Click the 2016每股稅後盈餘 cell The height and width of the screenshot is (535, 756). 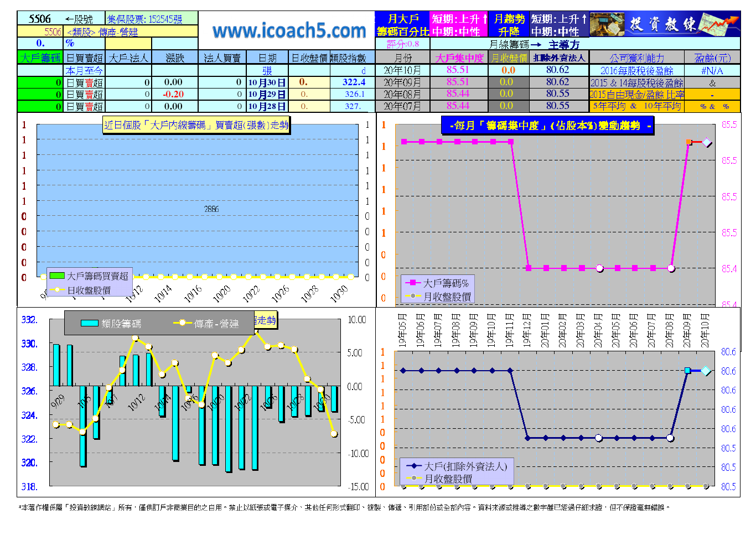pos(636,70)
